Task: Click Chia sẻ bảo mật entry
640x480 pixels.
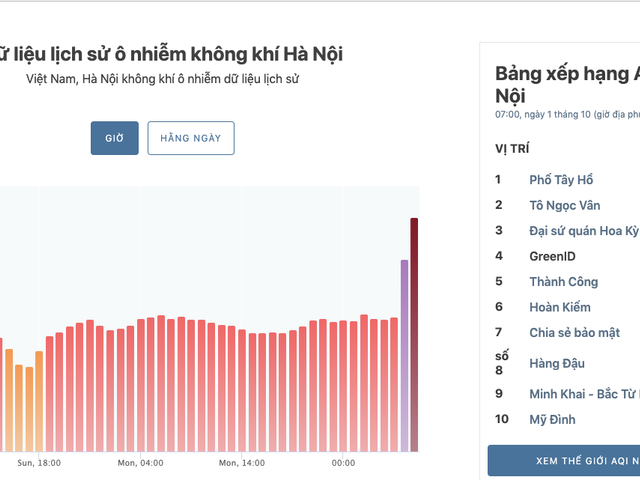Action: tap(574, 332)
